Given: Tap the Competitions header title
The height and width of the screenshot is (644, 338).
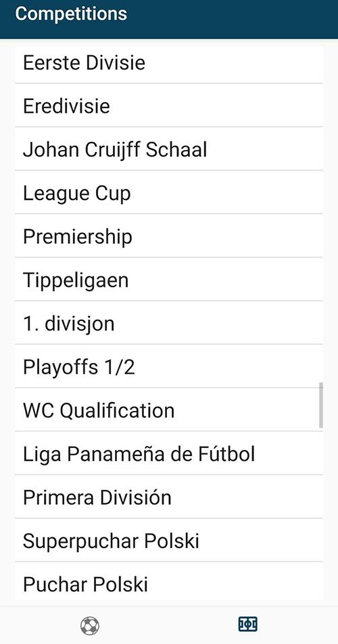Looking at the screenshot, I should (71, 14).
